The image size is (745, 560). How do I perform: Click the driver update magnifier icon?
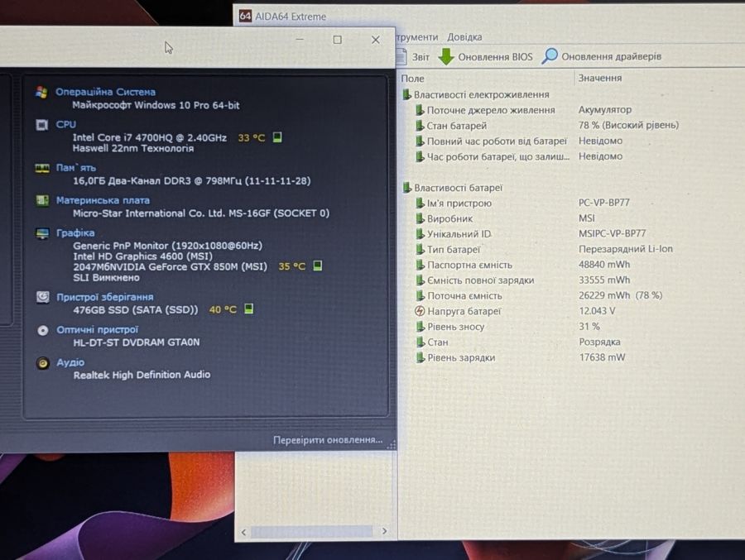pos(550,56)
